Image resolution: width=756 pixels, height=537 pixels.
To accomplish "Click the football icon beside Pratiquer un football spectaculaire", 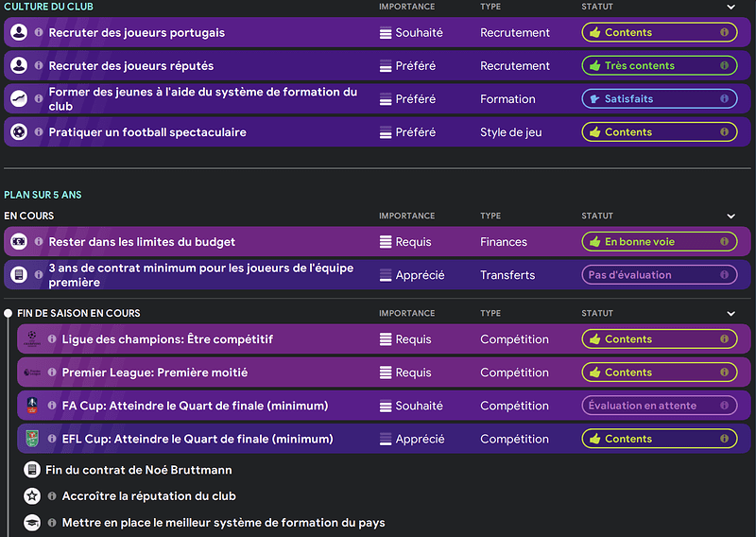I will tap(18, 132).
